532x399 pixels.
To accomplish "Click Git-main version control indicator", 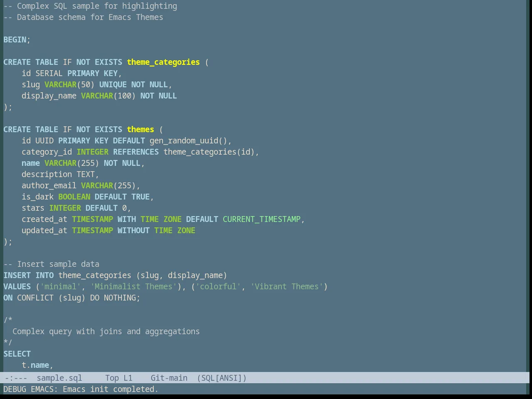I will 169,378.
